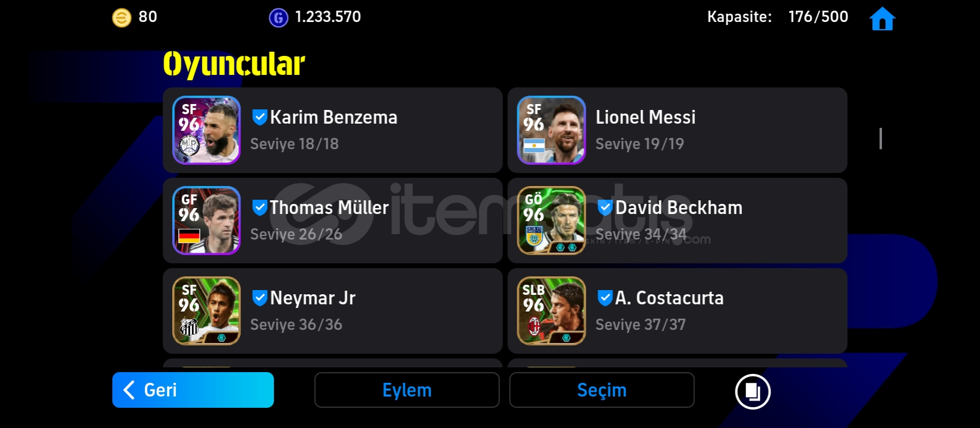Viewport: 980px width, 428px height.
Task: Toggle the checkmark beside Karim Benzema
Action: [260, 117]
